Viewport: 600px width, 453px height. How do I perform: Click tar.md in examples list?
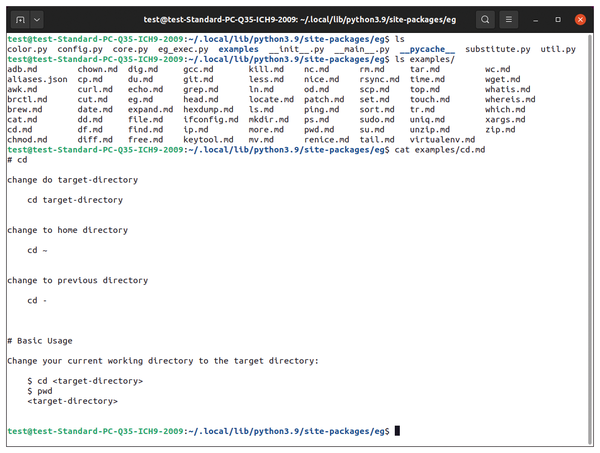[425, 69]
